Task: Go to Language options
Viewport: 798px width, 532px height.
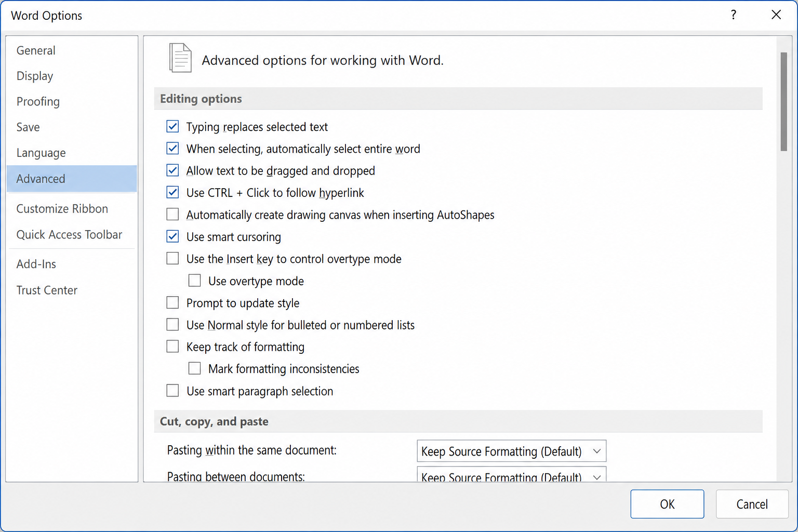Action: (72, 153)
